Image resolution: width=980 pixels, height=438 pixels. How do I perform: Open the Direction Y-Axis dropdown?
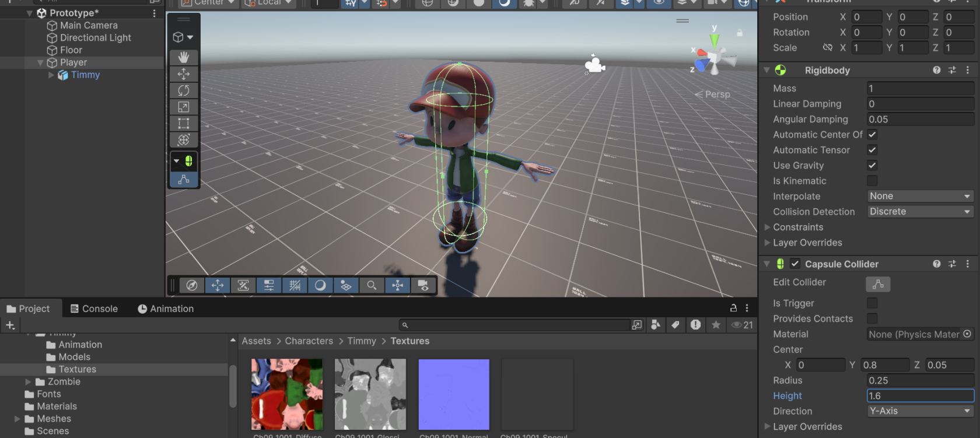coord(921,411)
